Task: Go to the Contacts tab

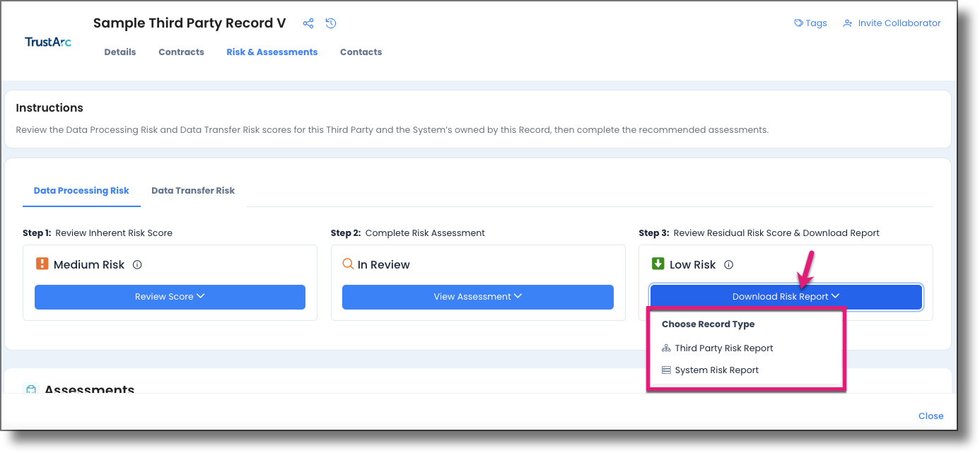Action: tap(361, 52)
